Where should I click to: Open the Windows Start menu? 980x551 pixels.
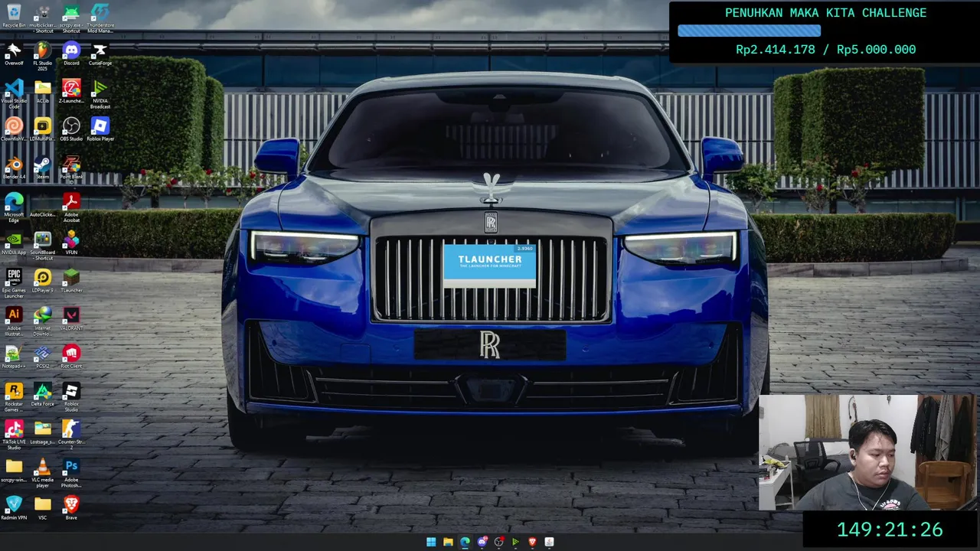click(x=431, y=542)
